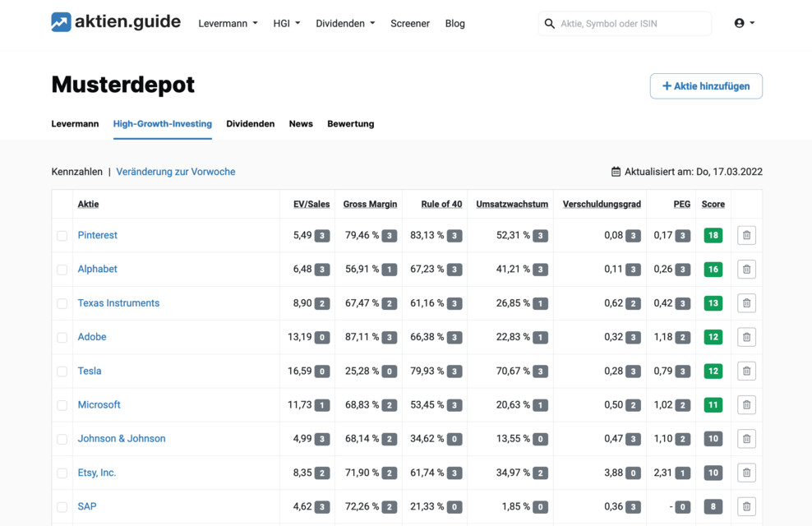Open the HGI dropdown menu

(x=287, y=24)
